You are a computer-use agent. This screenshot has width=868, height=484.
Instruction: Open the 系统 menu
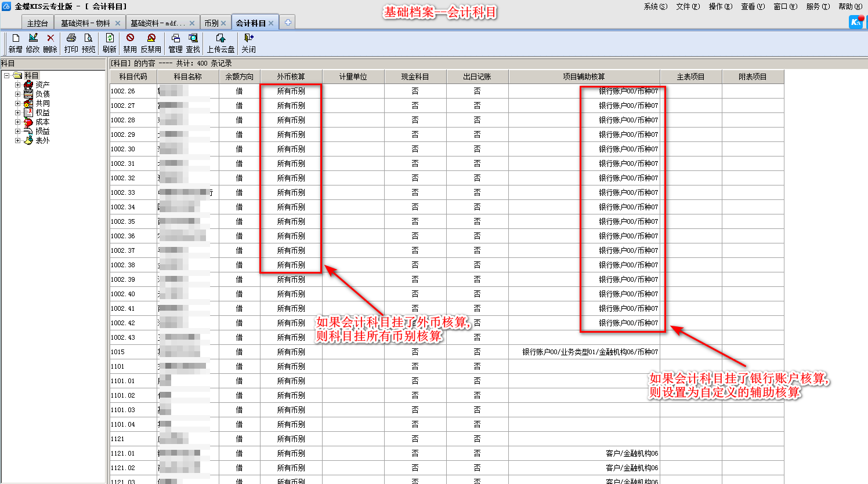point(655,6)
